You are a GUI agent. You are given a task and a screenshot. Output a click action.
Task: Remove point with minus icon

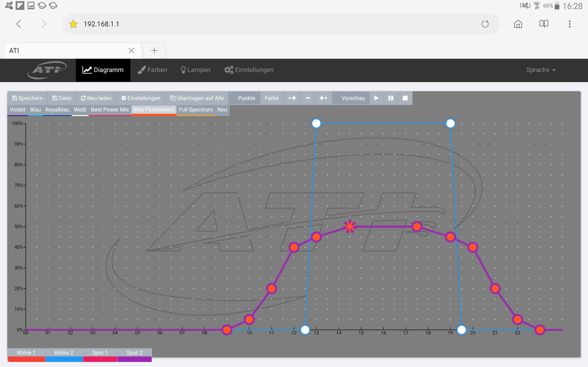(308, 98)
